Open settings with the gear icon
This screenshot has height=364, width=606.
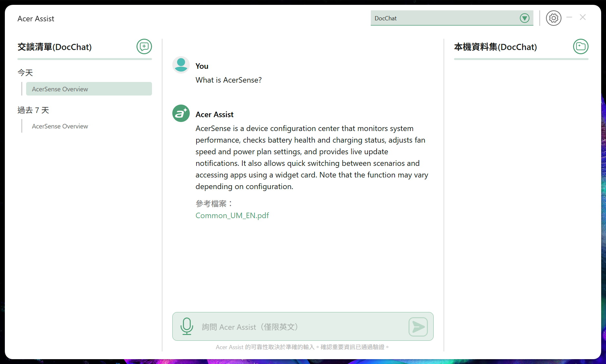[x=553, y=18]
